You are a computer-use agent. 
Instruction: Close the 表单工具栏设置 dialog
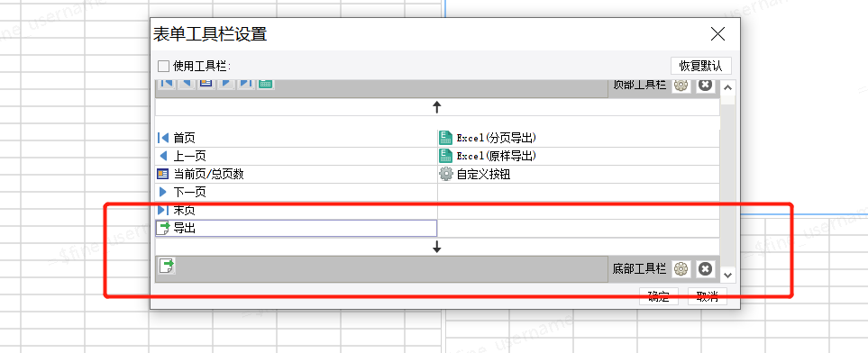pos(718,34)
